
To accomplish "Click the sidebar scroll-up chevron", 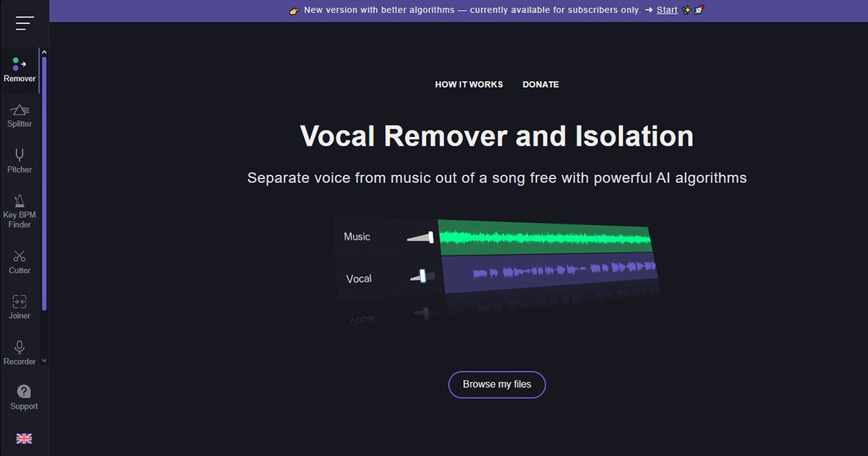I will pos(44,52).
